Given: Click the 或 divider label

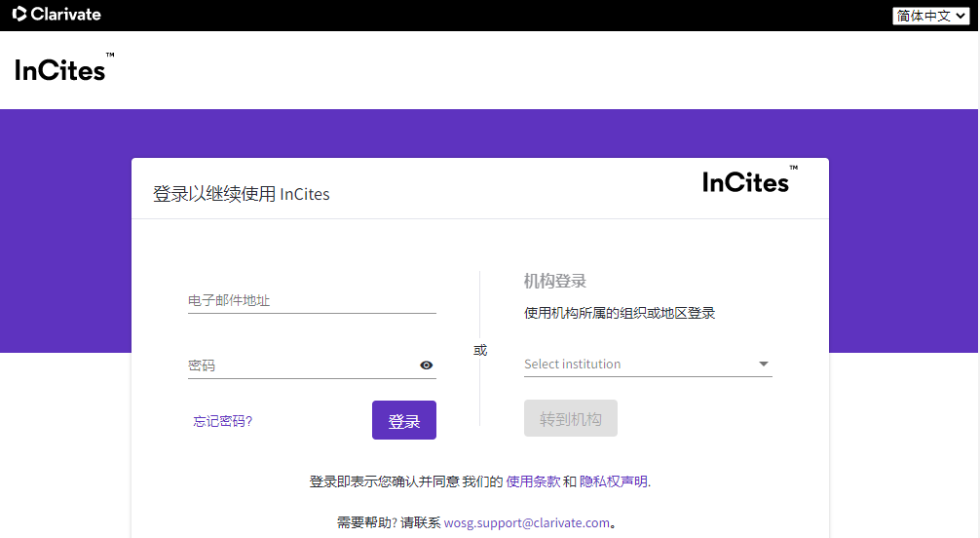Looking at the screenshot, I should coord(480,350).
